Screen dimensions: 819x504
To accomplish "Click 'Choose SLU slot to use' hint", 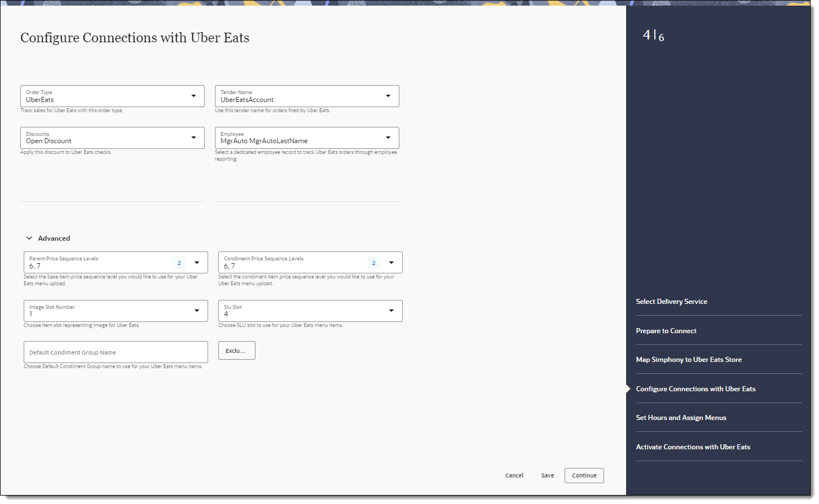I will click(280, 325).
